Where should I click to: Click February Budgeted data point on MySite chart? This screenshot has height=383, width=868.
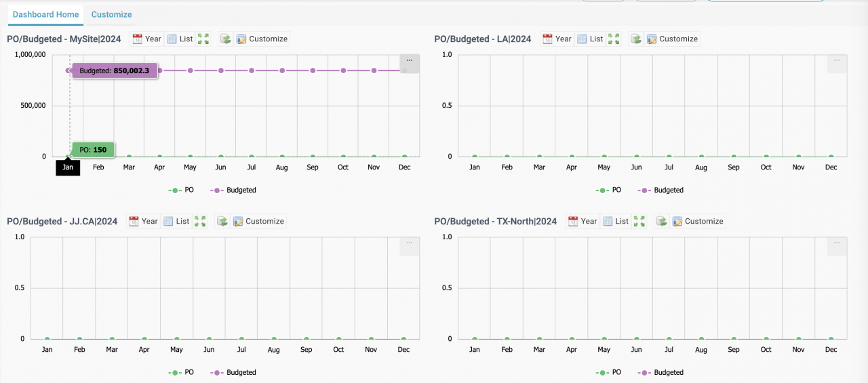tap(98, 70)
